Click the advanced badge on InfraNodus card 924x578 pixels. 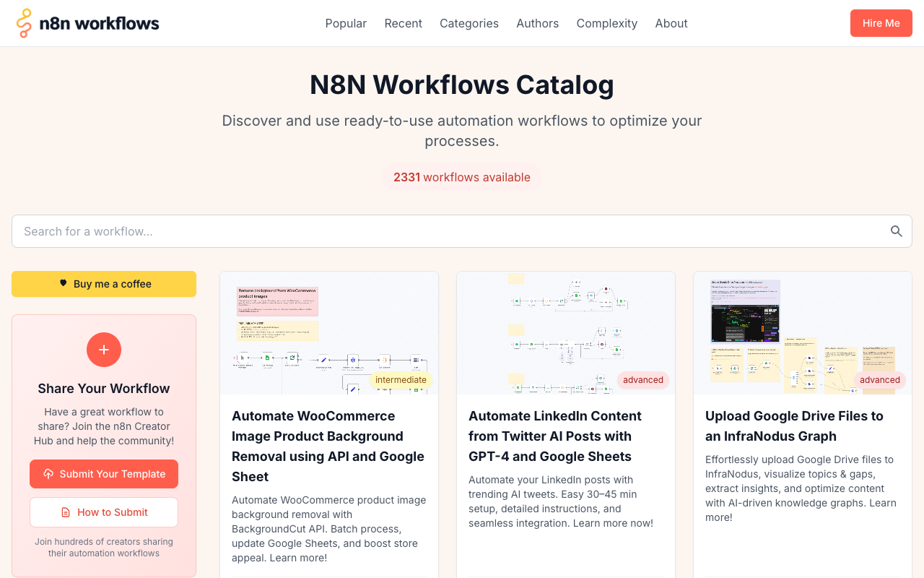(880, 380)
